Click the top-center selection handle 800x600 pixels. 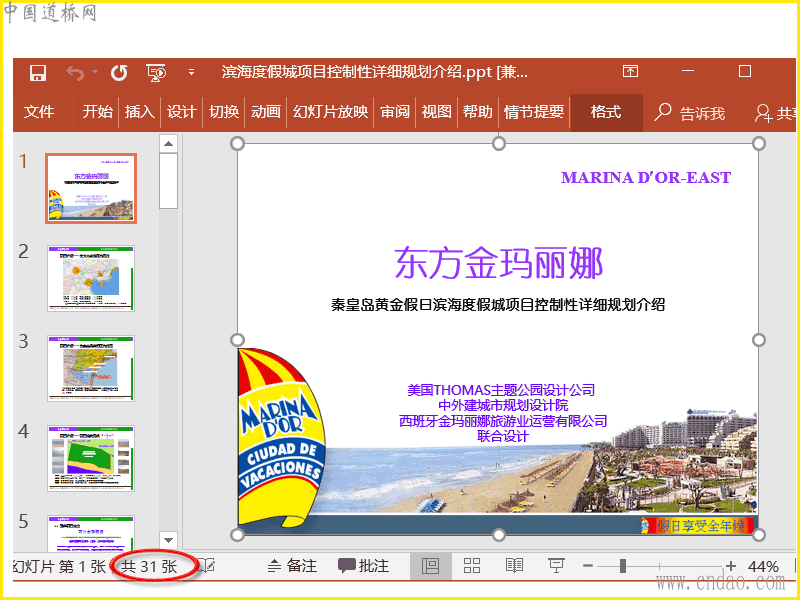click(498, 143)
